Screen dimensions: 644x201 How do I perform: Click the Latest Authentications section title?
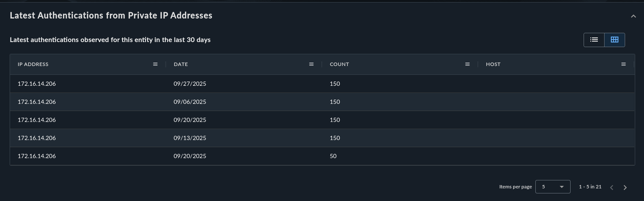click(111, 16)
